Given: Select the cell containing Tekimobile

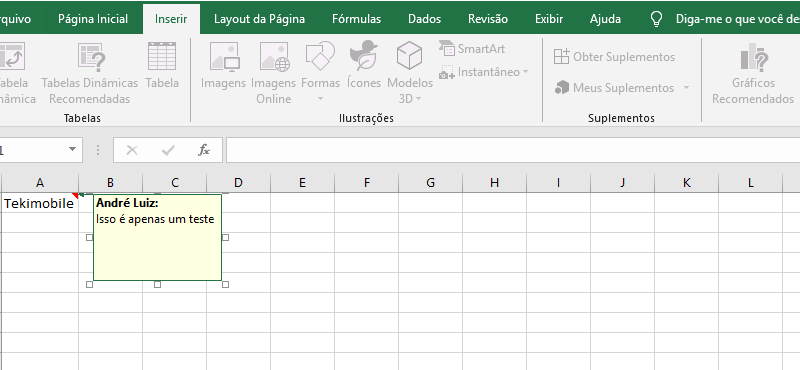Looking at the screenshot, I should click(40, 203).
